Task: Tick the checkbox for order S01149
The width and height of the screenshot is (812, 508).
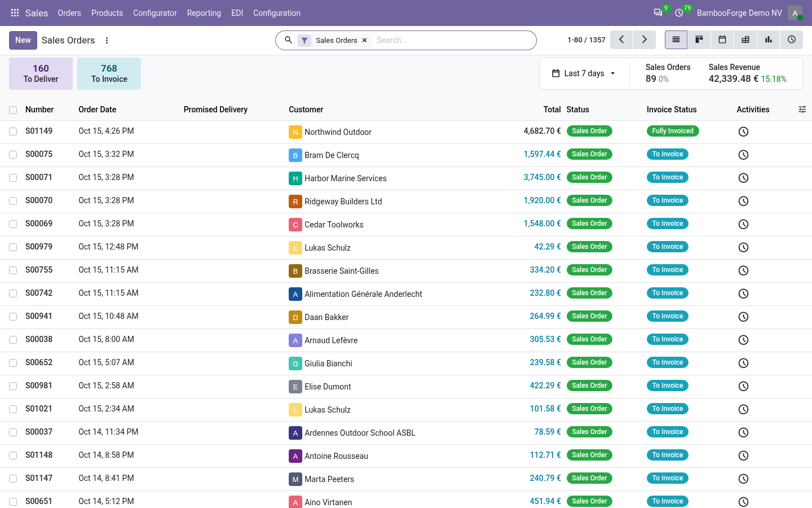Action: click(13, 132)
